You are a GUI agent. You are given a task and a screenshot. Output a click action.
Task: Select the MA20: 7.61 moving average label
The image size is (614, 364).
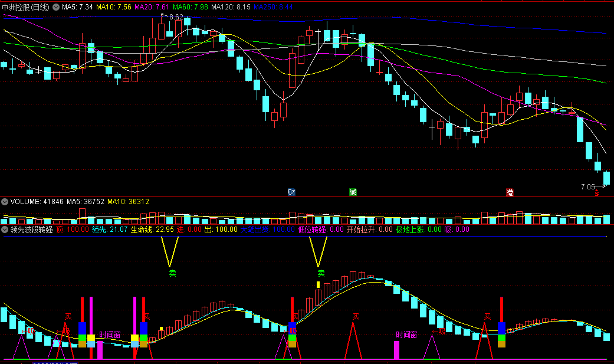[x=152, y=7]
